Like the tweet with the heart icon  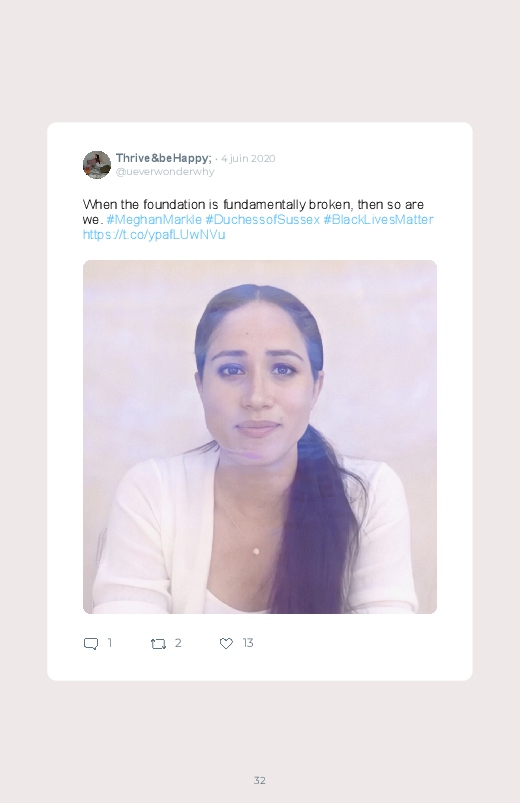(x=226, y=644)
